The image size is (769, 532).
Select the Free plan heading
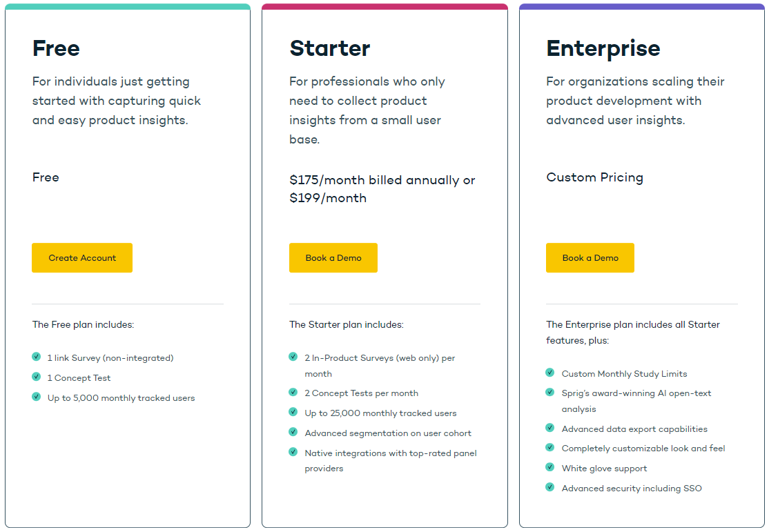(x=56, y=48)
